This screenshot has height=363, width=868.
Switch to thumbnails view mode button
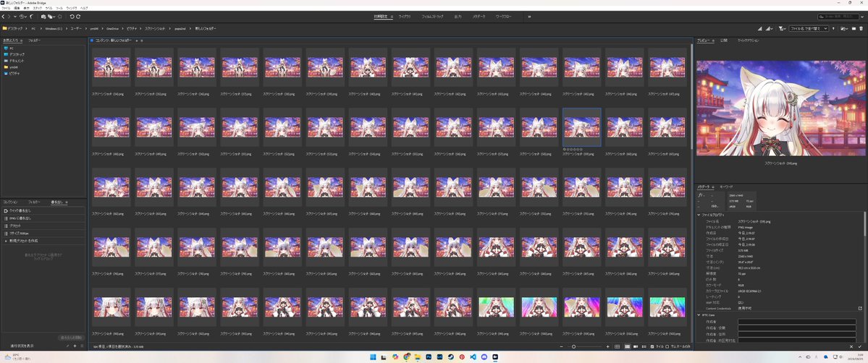click(627, 346)
